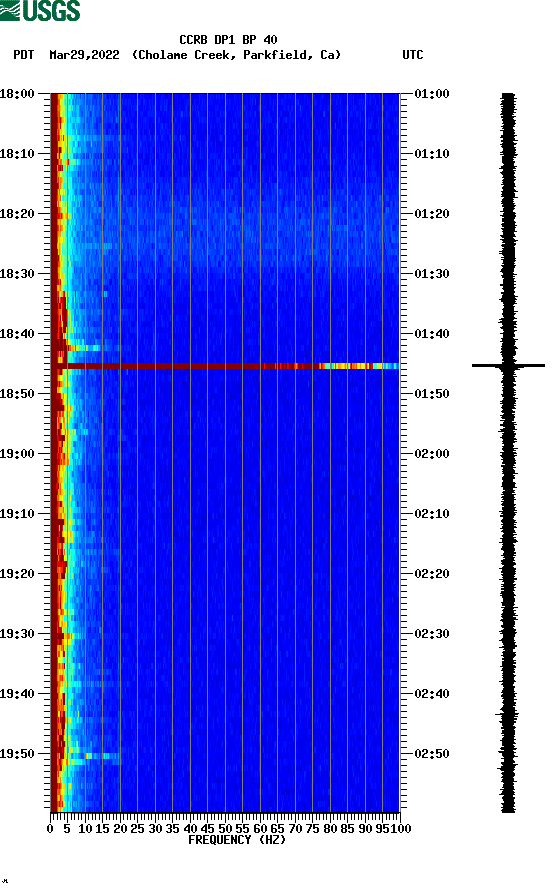Click the 01:50 UTC time label

(x=432, y=394)
